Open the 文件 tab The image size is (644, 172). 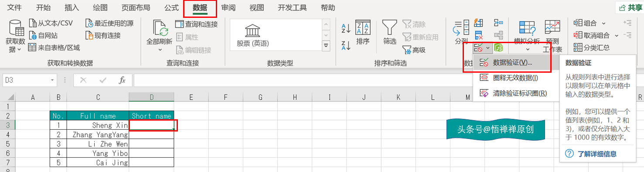15,7
